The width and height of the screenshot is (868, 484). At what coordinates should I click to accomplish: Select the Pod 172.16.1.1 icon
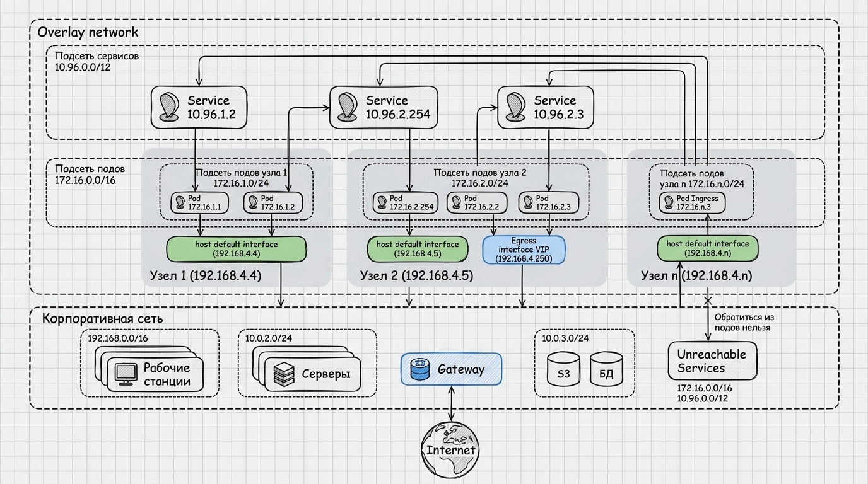pyautogui.click(x=180, y=202)
